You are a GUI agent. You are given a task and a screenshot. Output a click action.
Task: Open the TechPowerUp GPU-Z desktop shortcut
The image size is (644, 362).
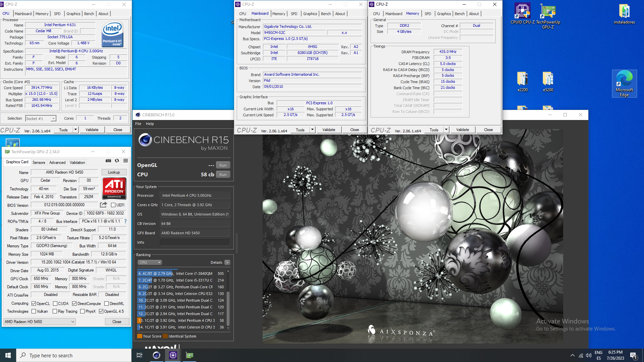tap(548, 16)
